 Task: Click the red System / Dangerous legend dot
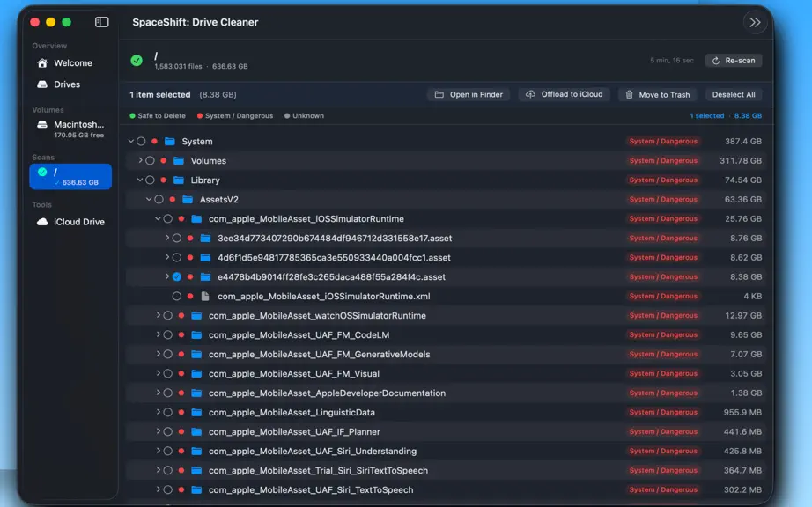click(200, 116)
